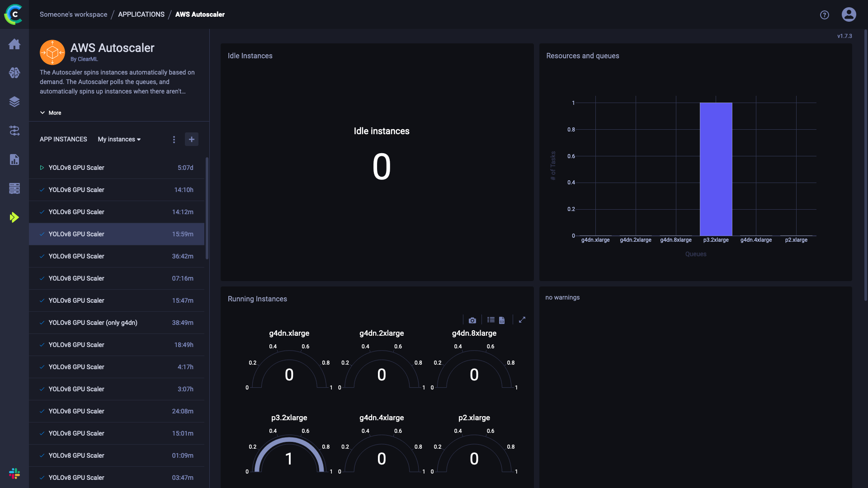Click the g4dn.4xlarge gauge value
The image size is (868, 488).
coord(382,459)
